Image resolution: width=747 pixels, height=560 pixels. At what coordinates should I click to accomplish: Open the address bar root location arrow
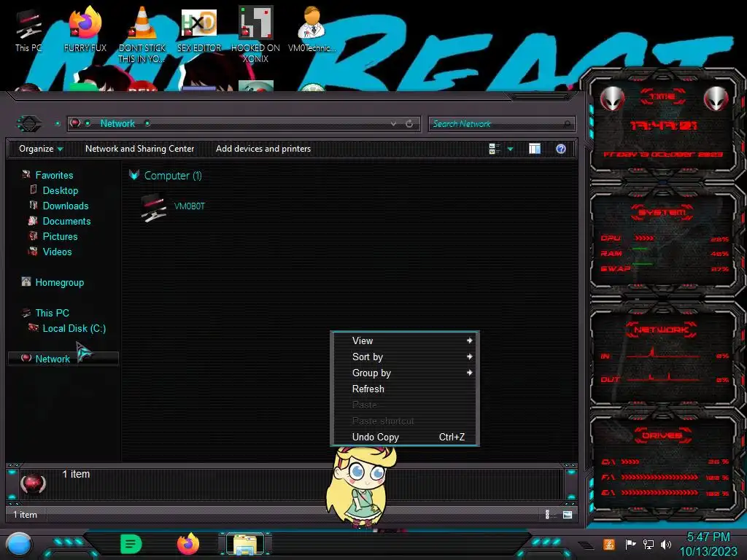[88, 123]
